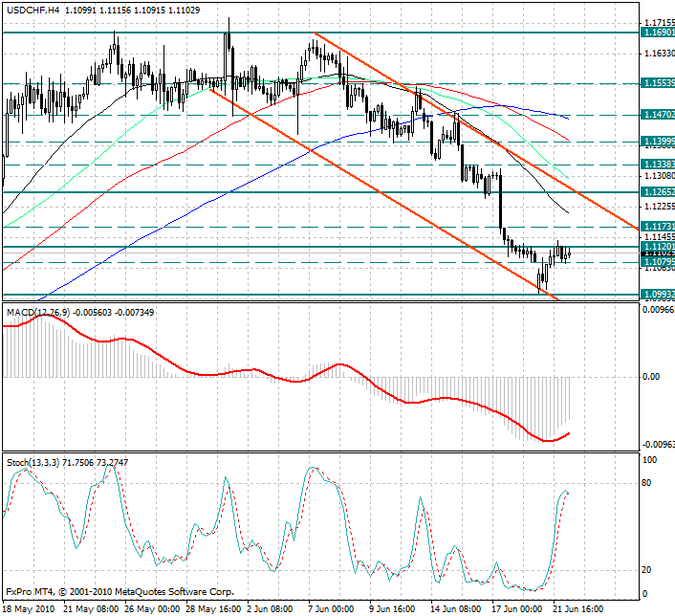Click the 0.00 value on MACD axis
Viewport: 675px width, 616px height.
click(x=651, y=377)
